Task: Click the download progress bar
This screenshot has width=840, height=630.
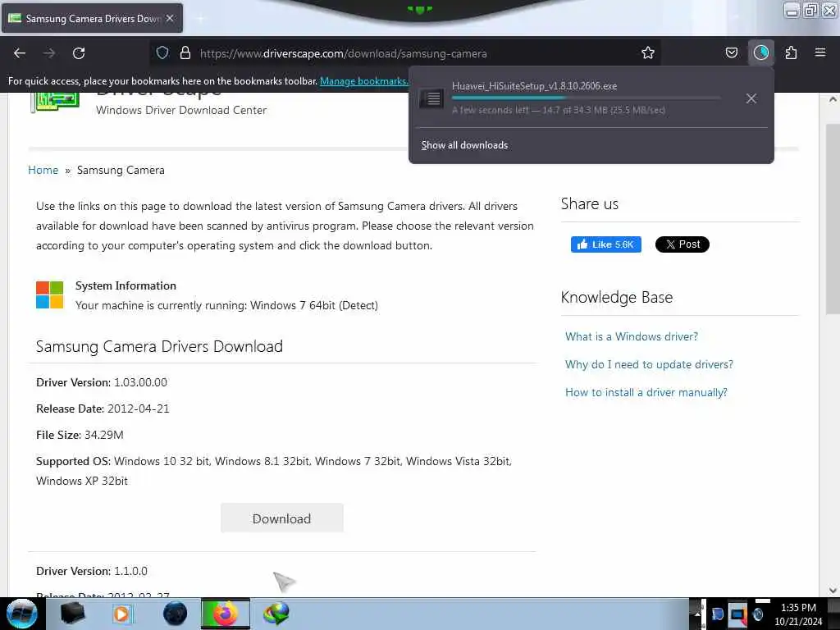Action: [x=586, y=98]
